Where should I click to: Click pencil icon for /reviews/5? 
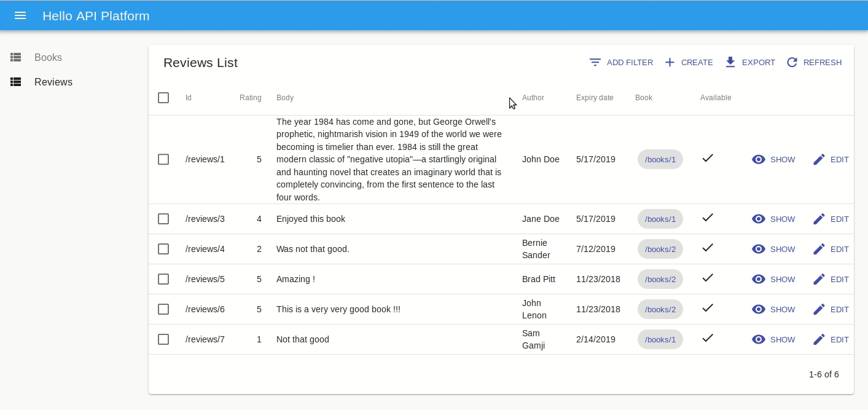click(x=819, y=279)
